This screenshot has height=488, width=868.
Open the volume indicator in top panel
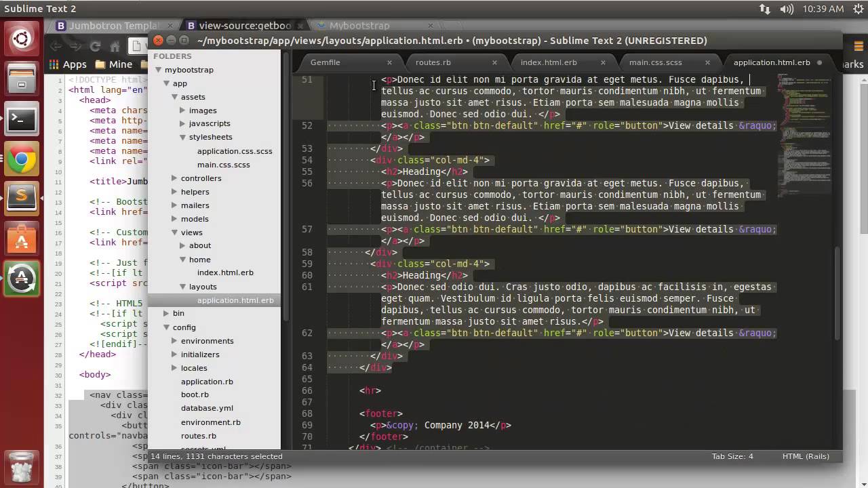click(x=787, y=9)
